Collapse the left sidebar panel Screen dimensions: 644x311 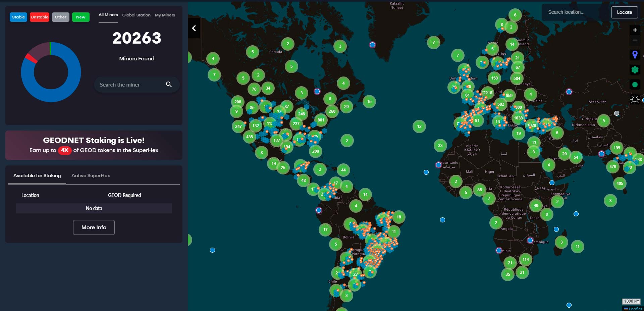[194, 29]
